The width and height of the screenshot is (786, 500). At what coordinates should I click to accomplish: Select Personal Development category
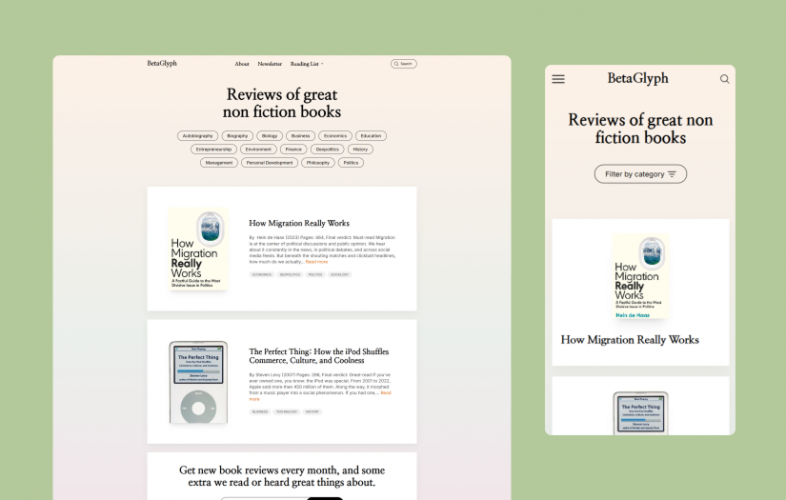pyautogui.click(x=269, y=163)
